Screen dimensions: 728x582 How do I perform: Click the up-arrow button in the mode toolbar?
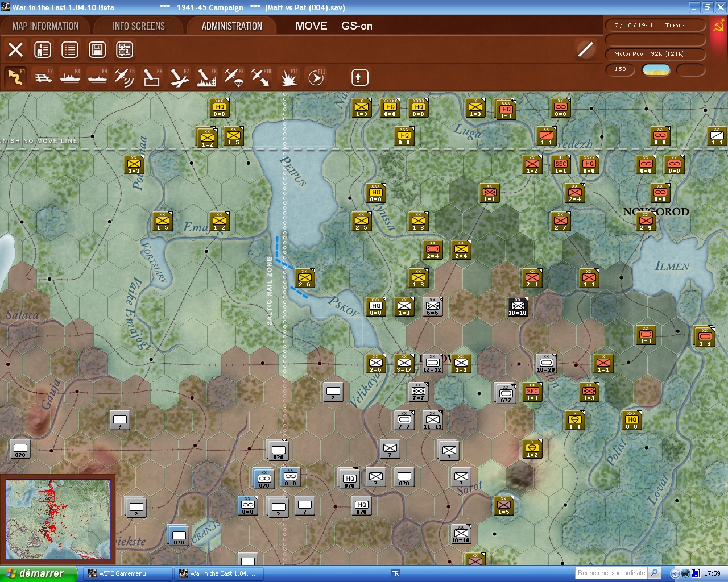click(x=359, y=77)
